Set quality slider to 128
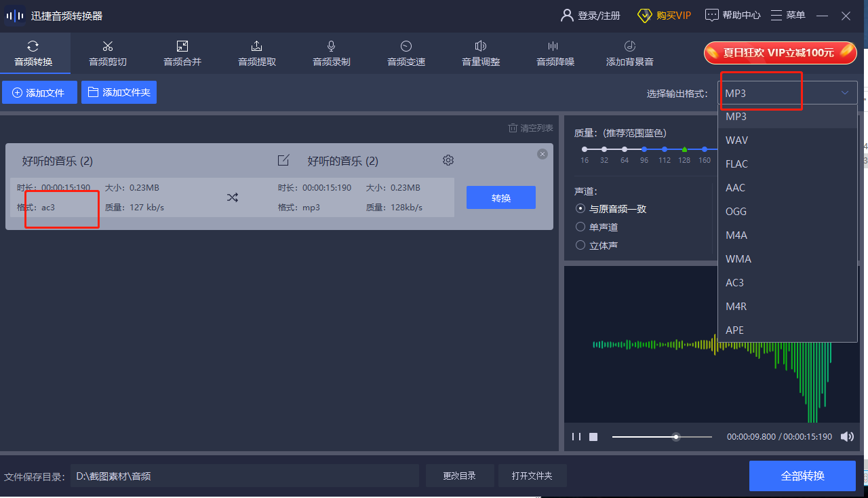The image size is (868, 498). [x=684, y=149]
